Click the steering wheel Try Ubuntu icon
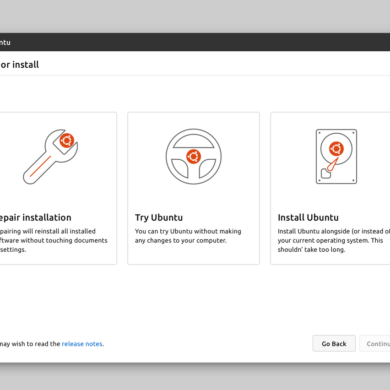The width and height of the screenshot is (390, 390). click(x=193, y=156)
